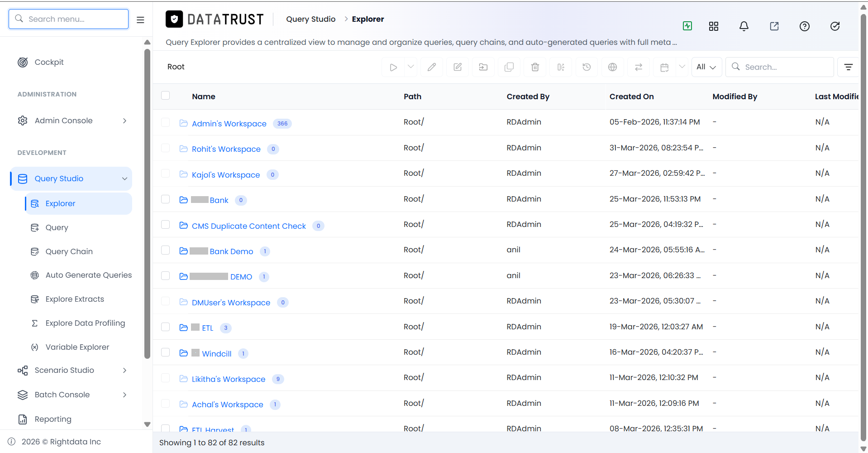Toggle the select-all checkbox in table header

click(x=166, y=96)
